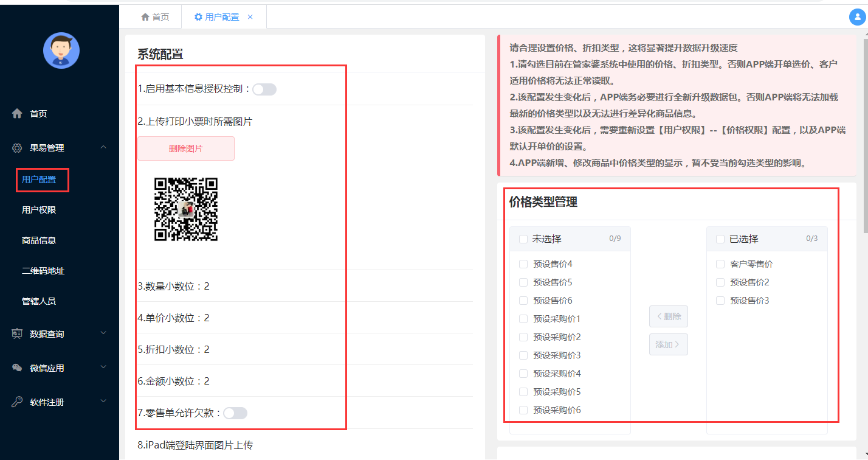This screenshot has width=868, height=460.
Task: Click the 价格类型管理 heading
Action: [543, 202]
